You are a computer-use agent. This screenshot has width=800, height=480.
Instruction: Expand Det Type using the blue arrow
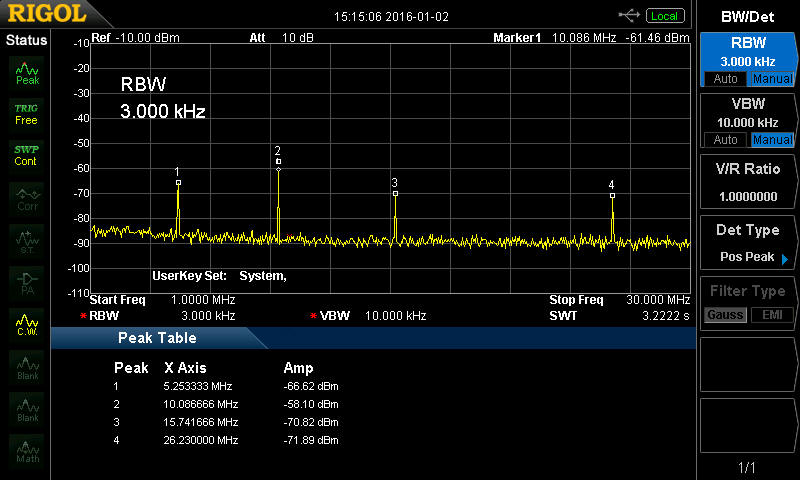tap(785, 258)
